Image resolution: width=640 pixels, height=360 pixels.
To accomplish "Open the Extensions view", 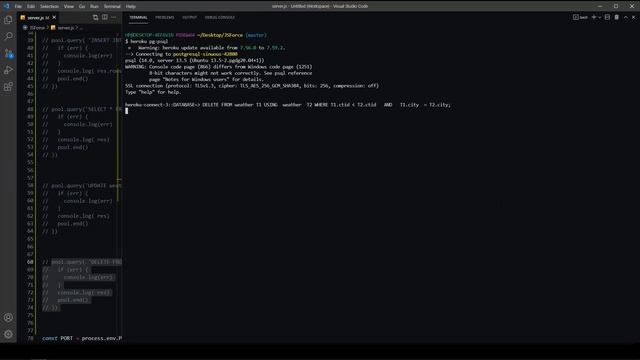I will pyautogui.click(x=8, y=87).
